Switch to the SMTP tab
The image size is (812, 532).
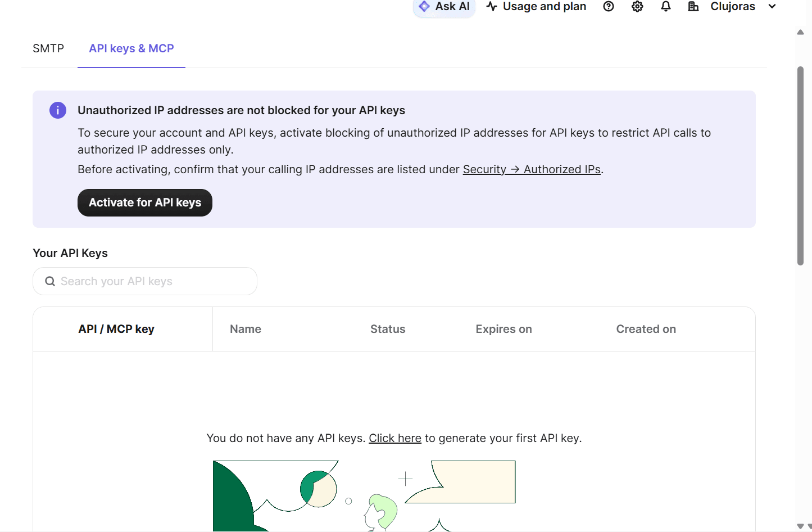48,48
